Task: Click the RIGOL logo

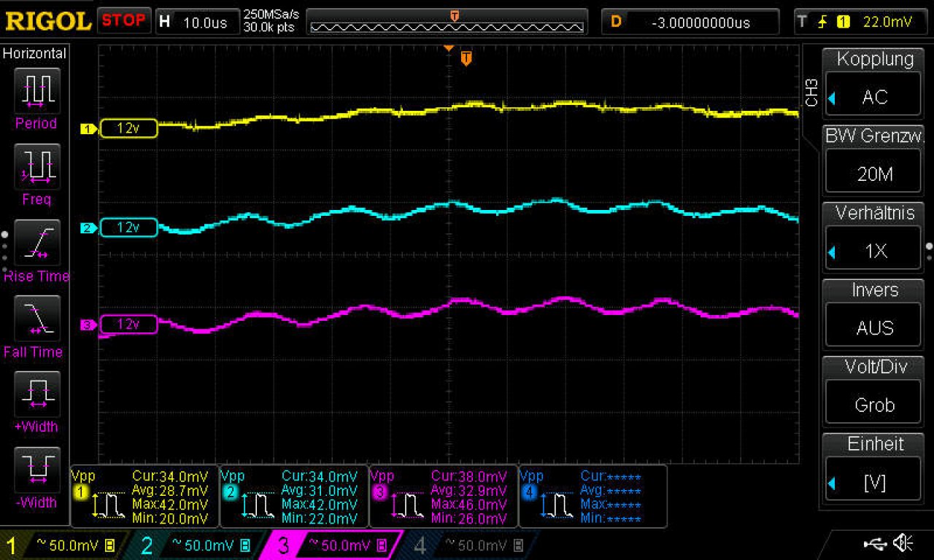Action: click(47, 20)
